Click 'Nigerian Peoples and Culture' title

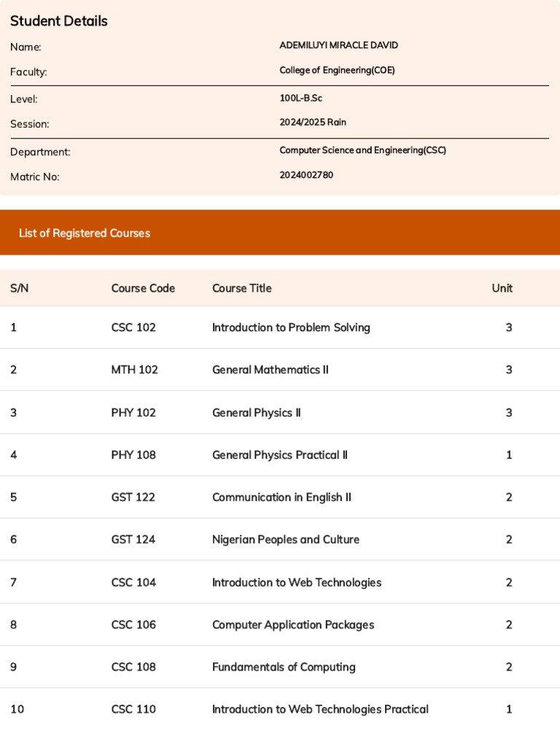tap(286, 540)
